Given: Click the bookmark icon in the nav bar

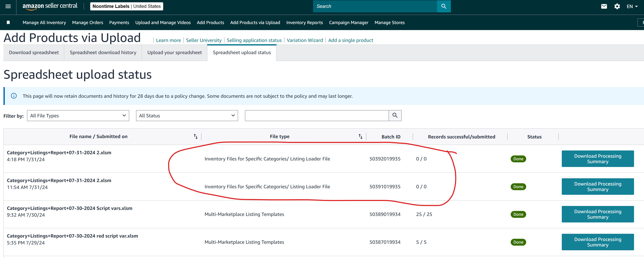Looking at the screenshot, I should pos(8,23).
